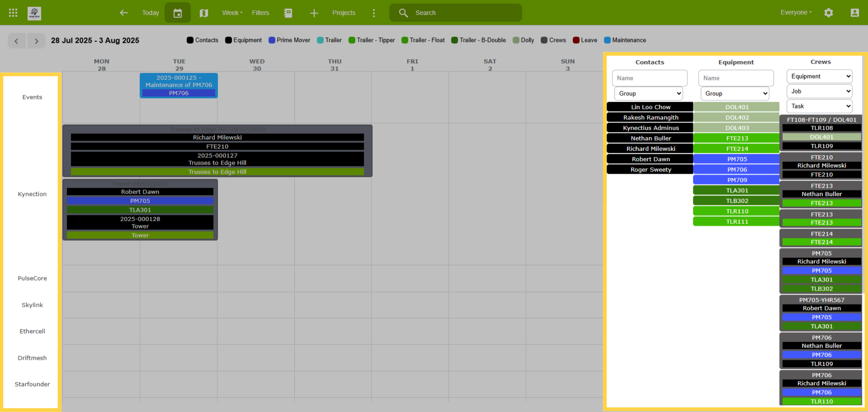Image resolution: width=868 pixels, height=412 pixels.
Task: Toggle the Trailer - Float legend filter
Action: click(423, 40)
